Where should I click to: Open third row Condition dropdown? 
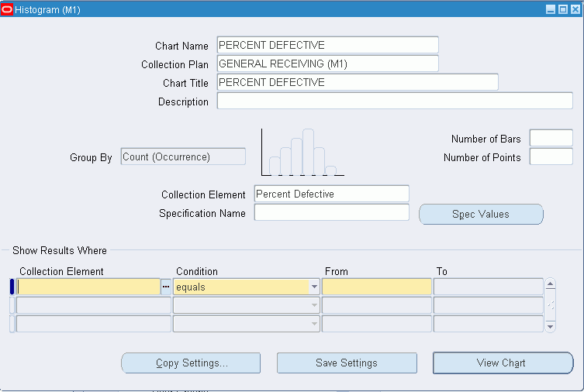click(314, 324)
